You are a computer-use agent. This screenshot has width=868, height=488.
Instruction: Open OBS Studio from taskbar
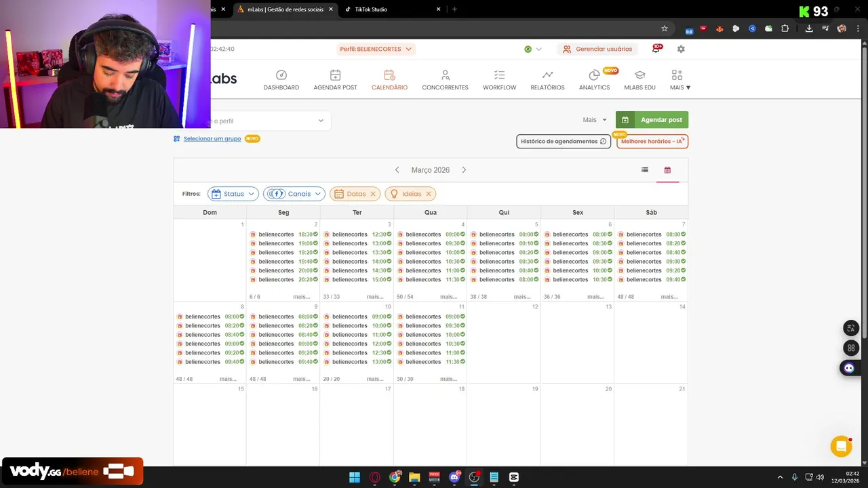(x=474, y=477)
